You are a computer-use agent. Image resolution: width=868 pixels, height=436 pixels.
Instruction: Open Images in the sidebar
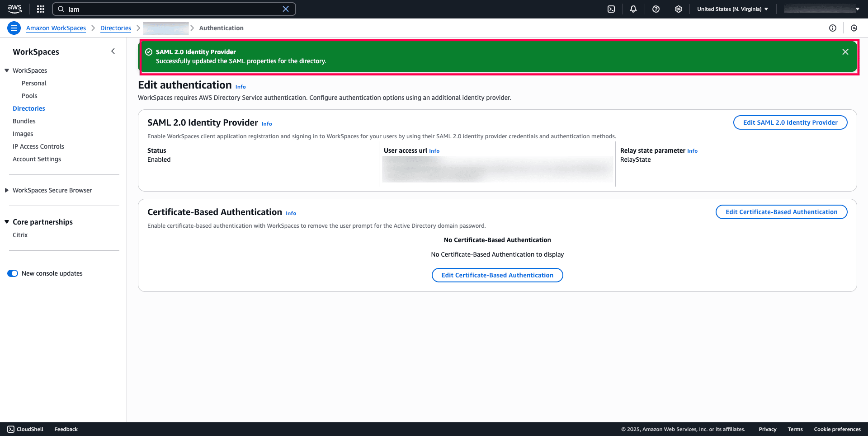(23, 134)
